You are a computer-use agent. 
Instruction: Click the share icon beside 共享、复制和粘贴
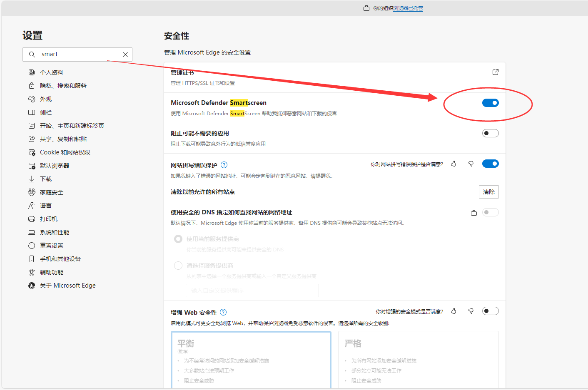coord(32,139)
